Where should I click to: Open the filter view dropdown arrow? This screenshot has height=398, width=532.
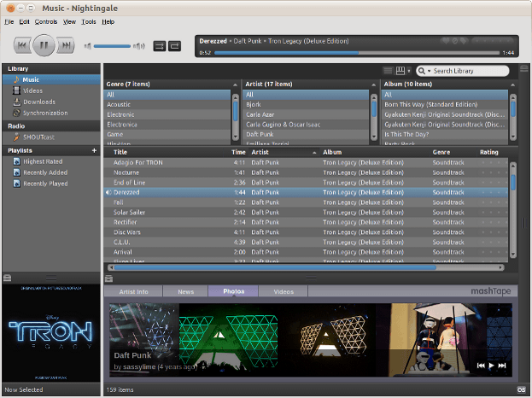[409, 71]
